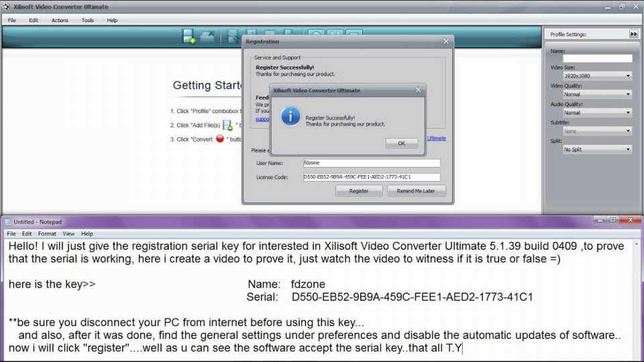This screenshot has height=362, width=644.
Task: Open the Format menu in Notepad
Action: pos(47,233)
